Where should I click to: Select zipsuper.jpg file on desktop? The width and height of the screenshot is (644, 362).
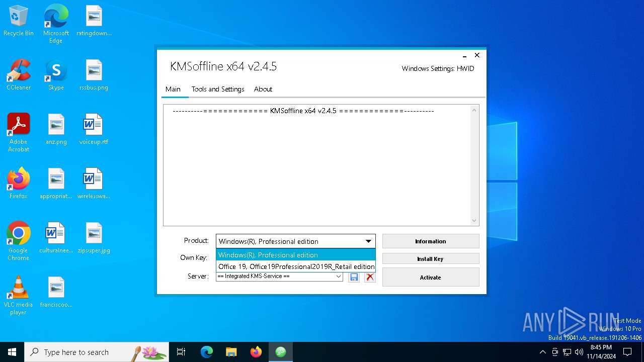(x=94, y=238)
